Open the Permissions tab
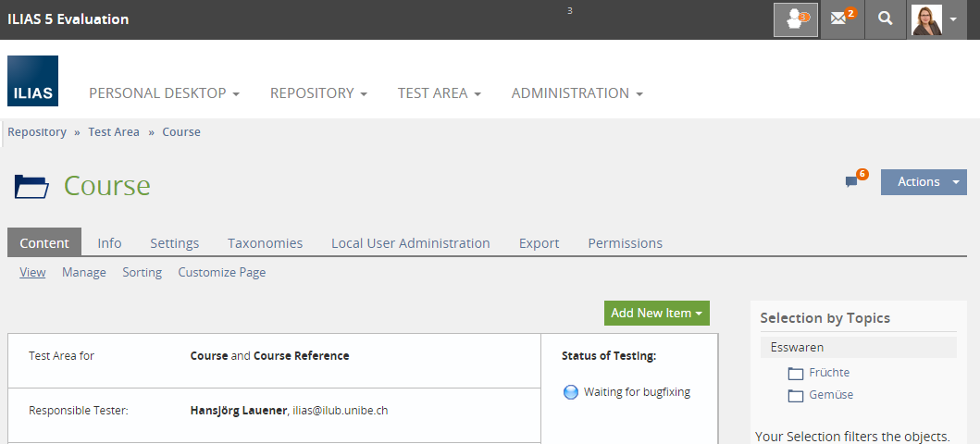Viewport: 980px width, 444px height. click(625, 243)
